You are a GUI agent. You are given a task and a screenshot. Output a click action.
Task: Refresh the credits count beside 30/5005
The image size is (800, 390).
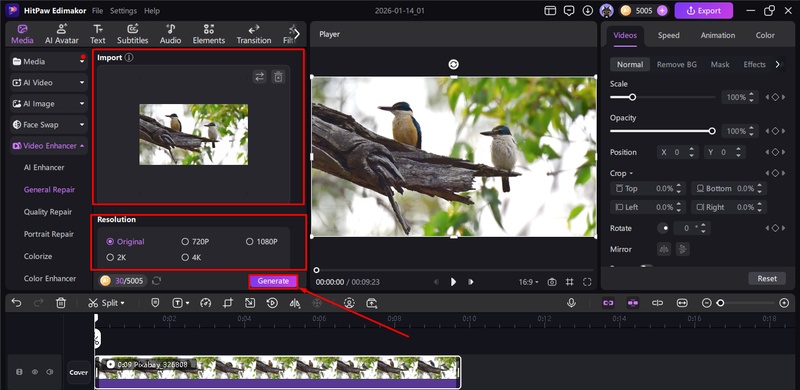pos(157,281)
